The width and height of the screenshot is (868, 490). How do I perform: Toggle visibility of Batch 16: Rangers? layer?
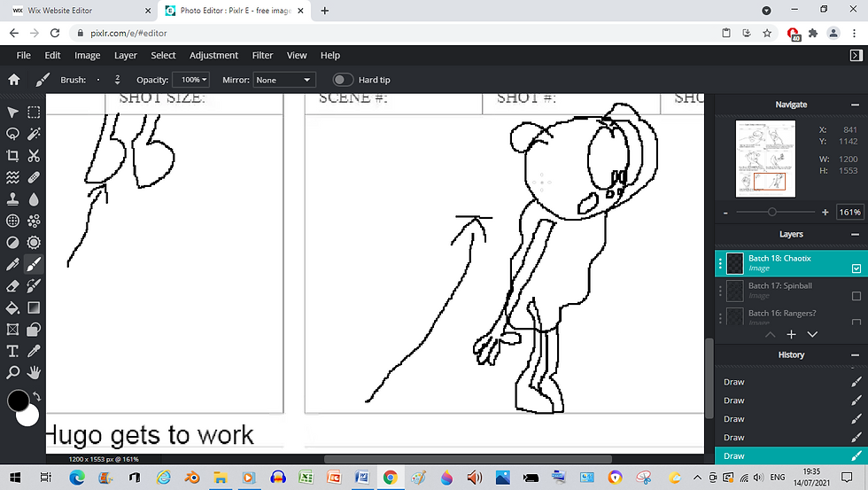(856, 322)
